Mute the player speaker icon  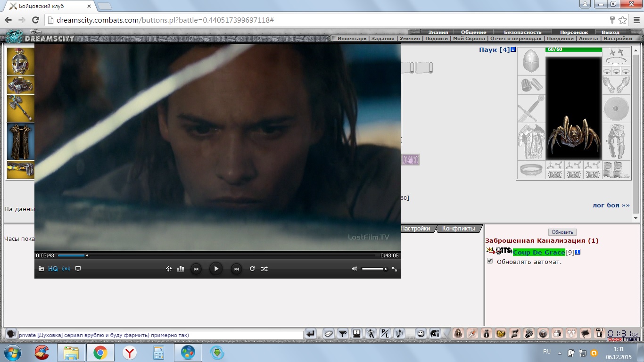[x=355, y=269]
